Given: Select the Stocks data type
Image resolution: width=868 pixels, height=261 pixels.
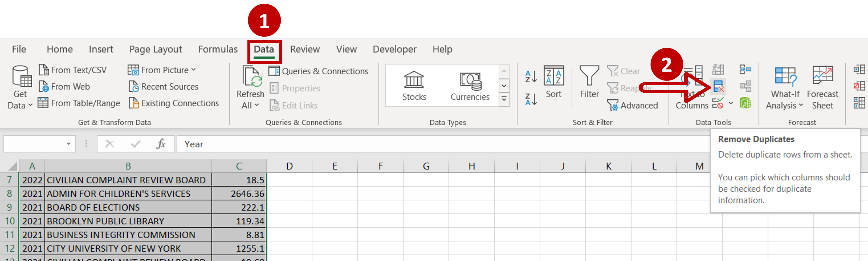Looking at the screenshot, I should pos(414,86).
